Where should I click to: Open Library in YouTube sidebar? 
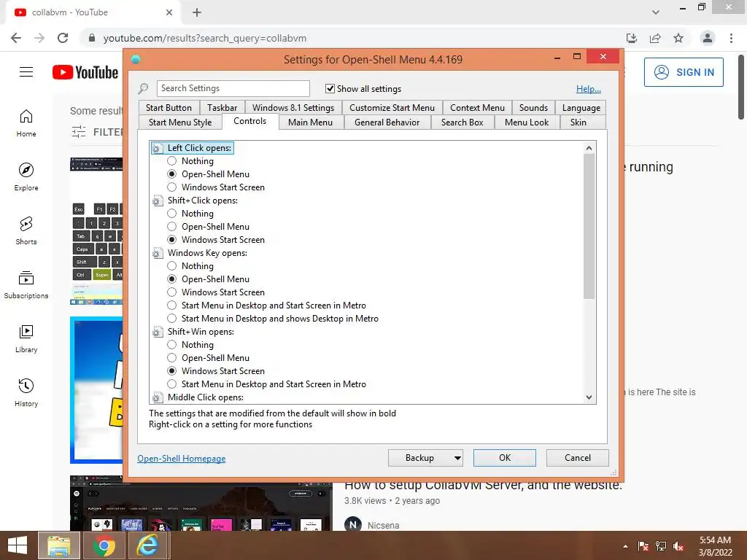pos(26,338)
